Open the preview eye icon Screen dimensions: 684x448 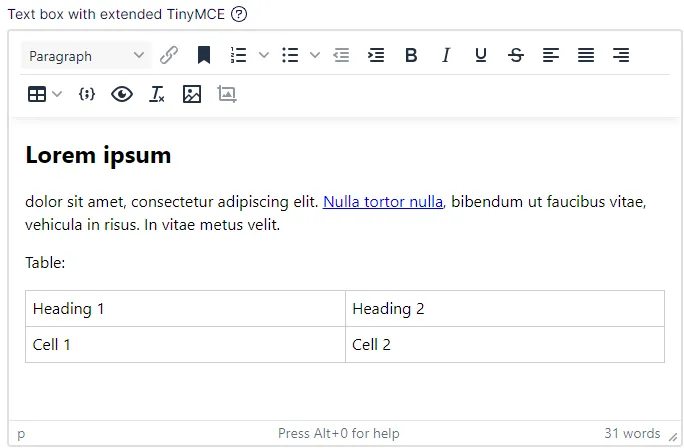[122, 94]
